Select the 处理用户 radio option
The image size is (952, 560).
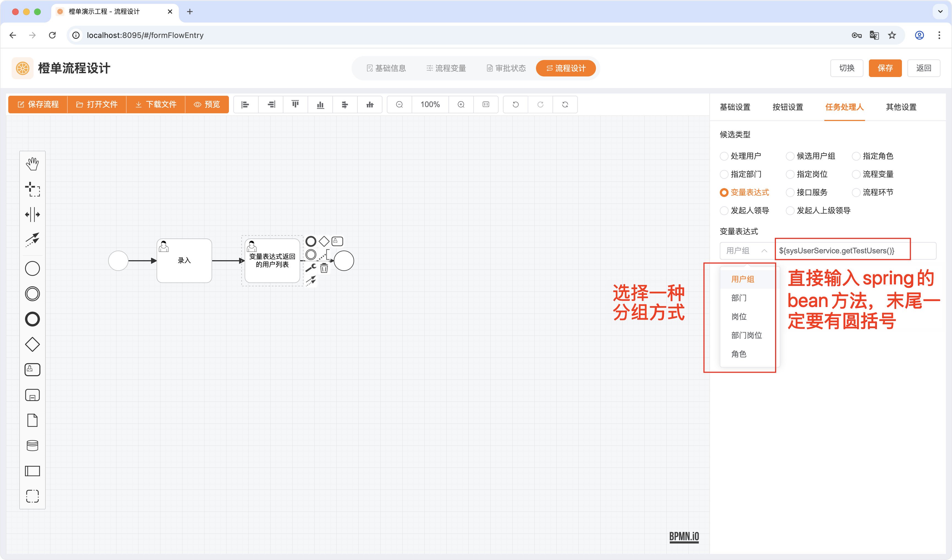[724, 156]
